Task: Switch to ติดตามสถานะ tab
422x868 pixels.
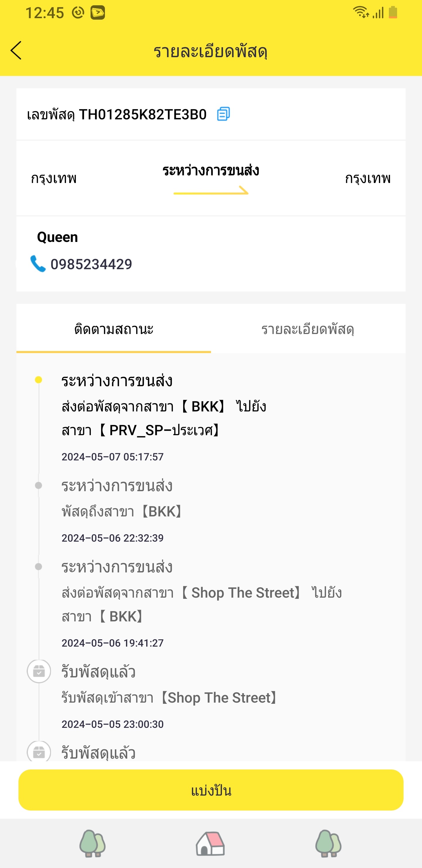Action: (x=114, y=329)
